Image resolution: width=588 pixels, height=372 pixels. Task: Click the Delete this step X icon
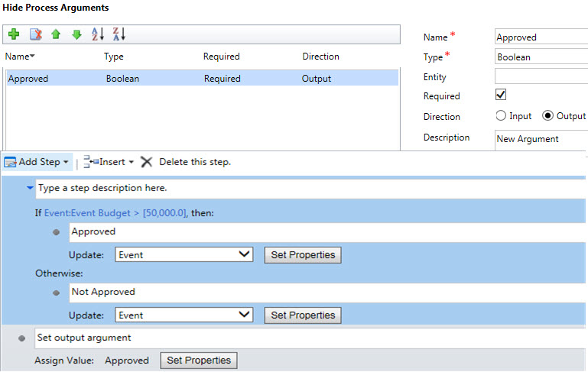(x=147, y=162)
